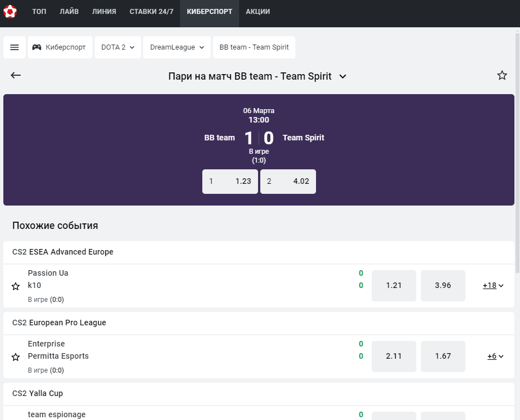Select odds 1.67 for Permitta Esports
Image resolution: width=520 pixels, height=420 pixels.
pyautogui.click(x=443, y=356)
